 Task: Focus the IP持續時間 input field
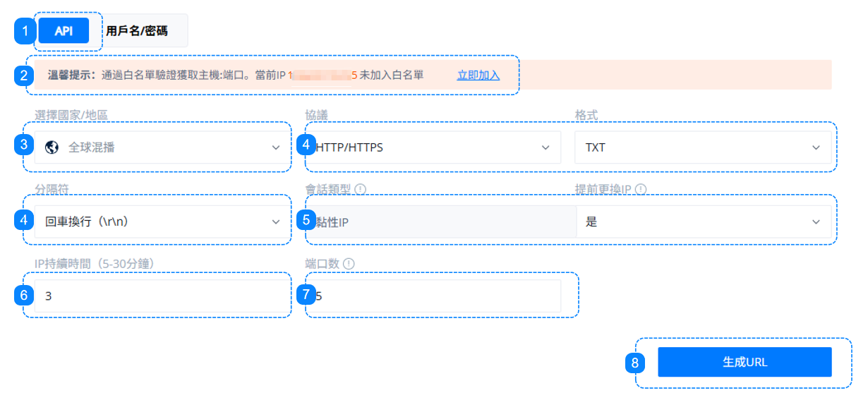point(162,296)
